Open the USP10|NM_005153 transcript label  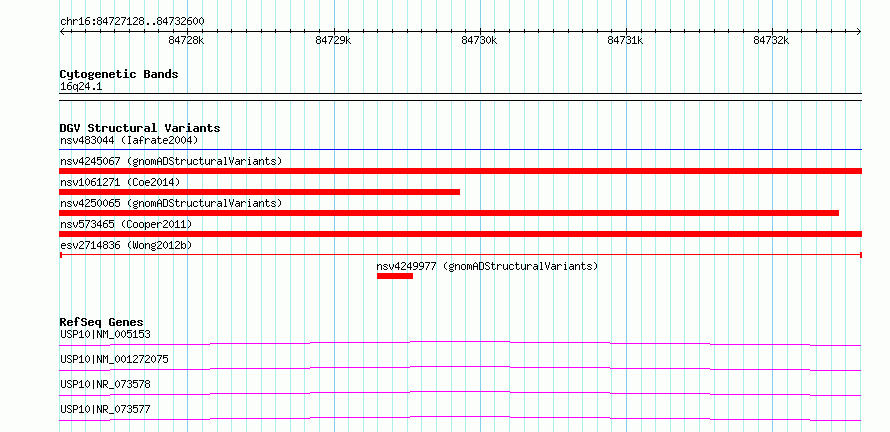[x=105, y=334]
